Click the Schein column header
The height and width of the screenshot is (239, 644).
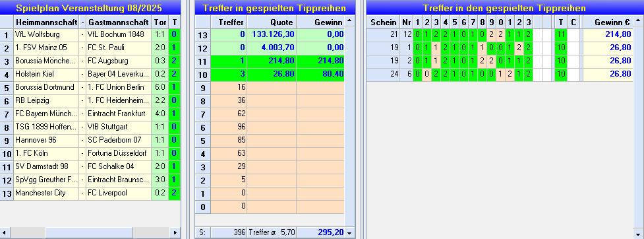tap(383, 22)
